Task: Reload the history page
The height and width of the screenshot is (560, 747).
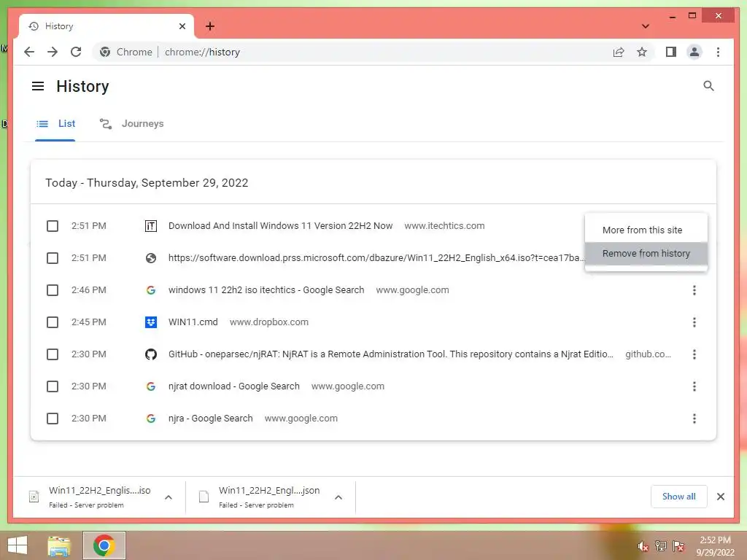Action: coord(76,52)
